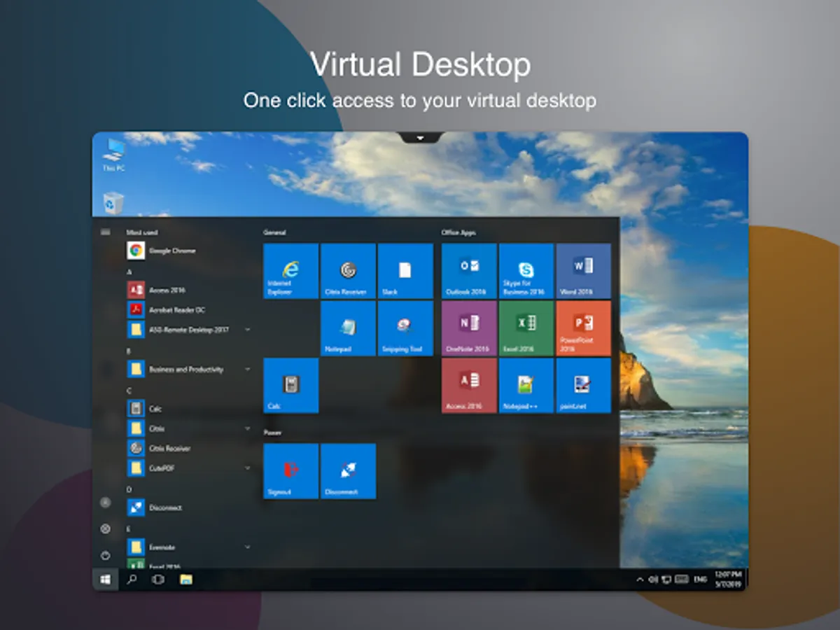Open the OneNote 2016 tile
Viewport: 840px width, 630px height.
click(x=469, y=328)
